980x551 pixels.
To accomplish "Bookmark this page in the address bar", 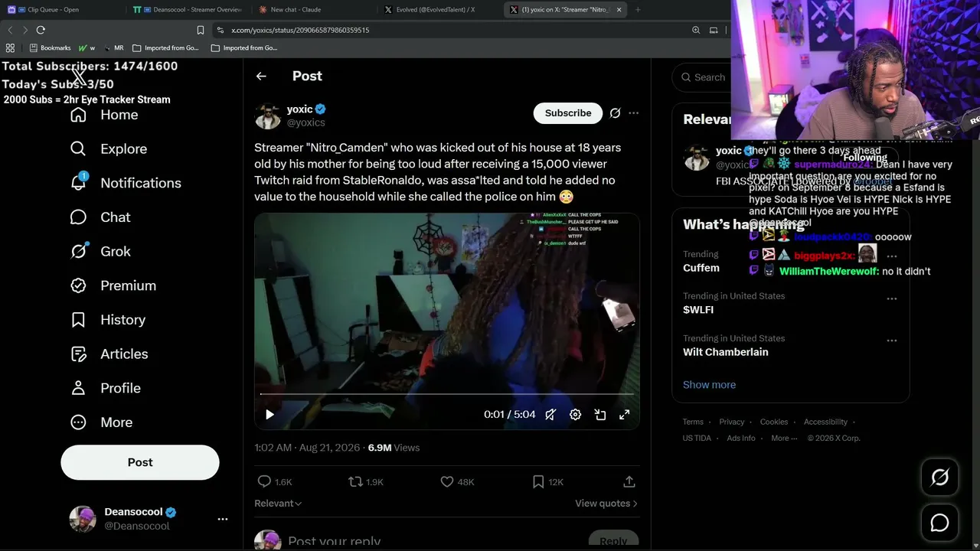I will click(x=201, y=30).
